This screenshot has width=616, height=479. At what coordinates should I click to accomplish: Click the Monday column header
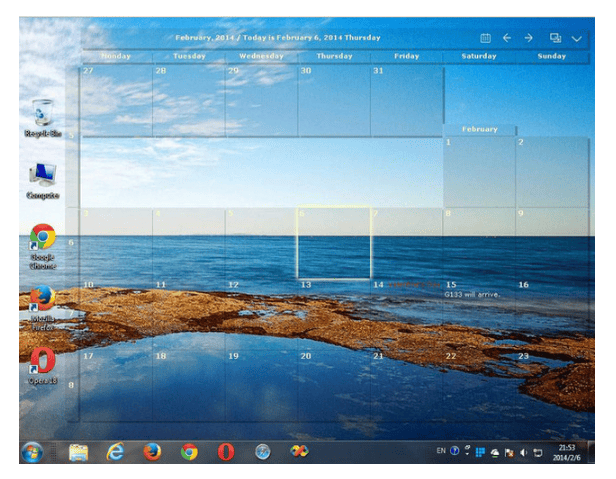click(x=116, y=56)
